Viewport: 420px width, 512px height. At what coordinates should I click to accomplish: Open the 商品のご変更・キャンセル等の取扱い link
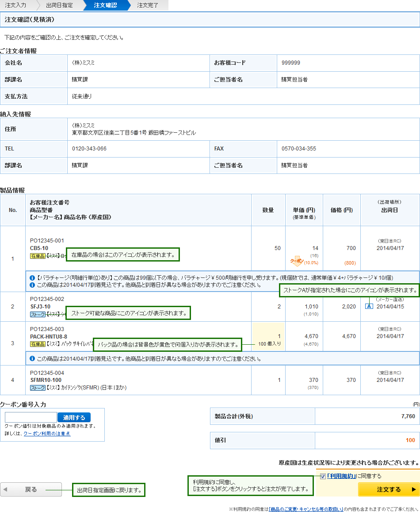pyautogui.click(x=306, y=509)
